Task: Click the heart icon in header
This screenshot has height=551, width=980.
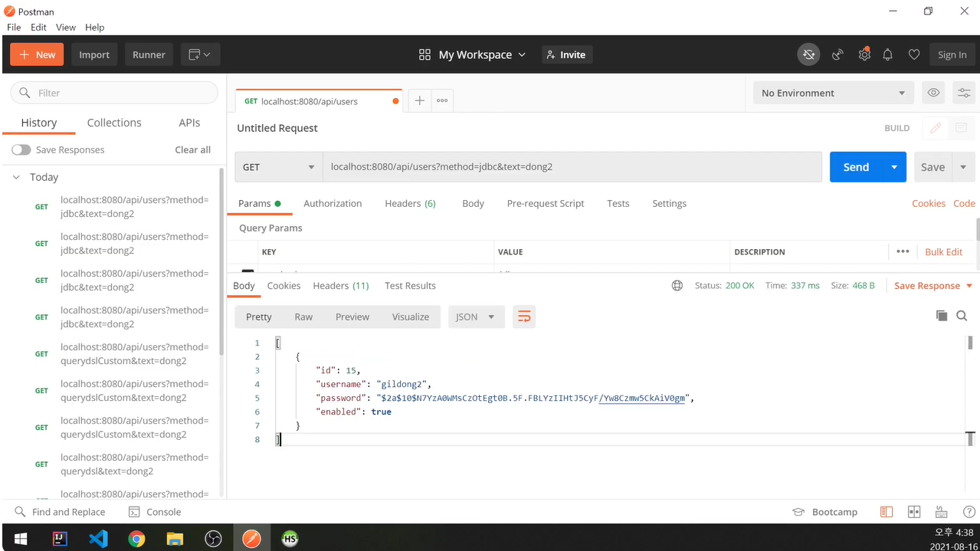Action: tap(913, 54)
